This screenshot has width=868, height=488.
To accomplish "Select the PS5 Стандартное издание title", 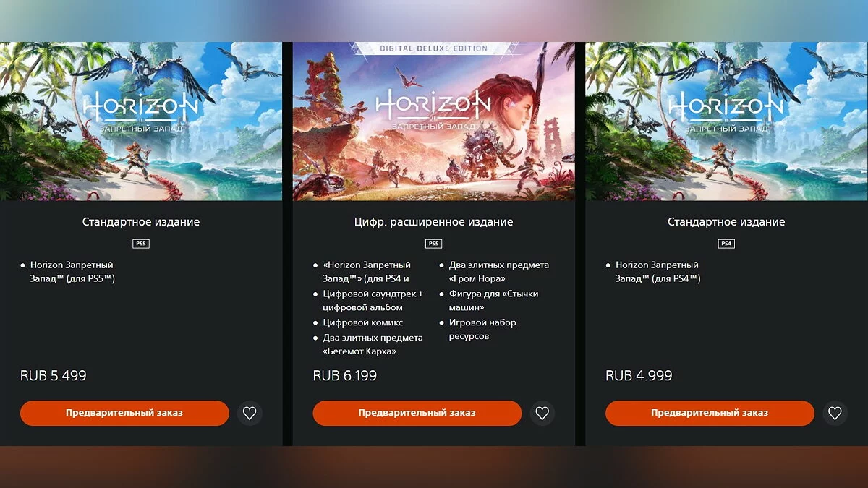I will 141,222.
